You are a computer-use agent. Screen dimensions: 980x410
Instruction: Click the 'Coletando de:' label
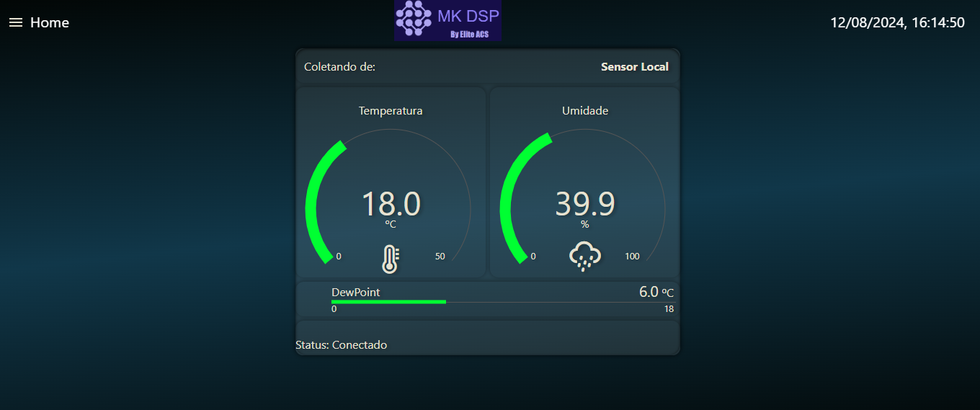tap(340, 67)
